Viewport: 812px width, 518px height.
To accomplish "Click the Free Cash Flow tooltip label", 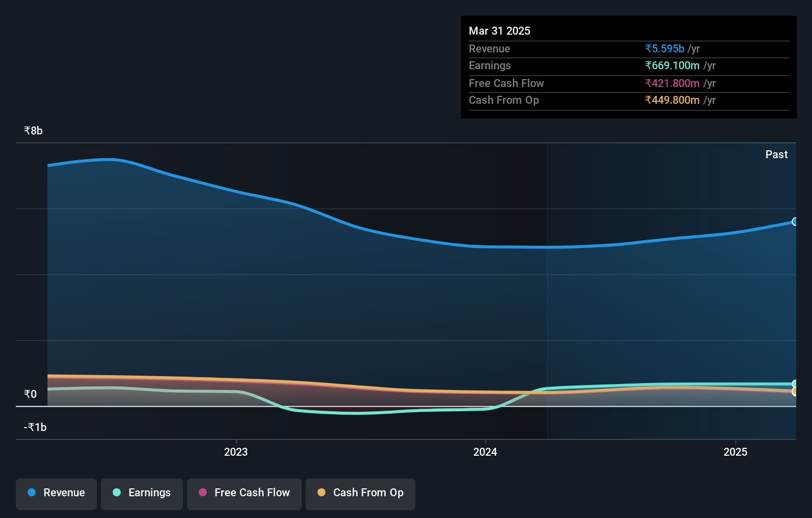I will tap(506, 83).
